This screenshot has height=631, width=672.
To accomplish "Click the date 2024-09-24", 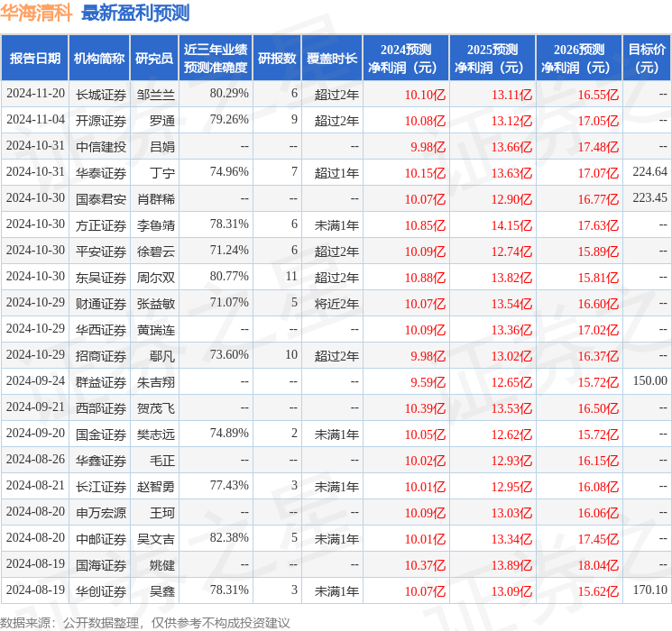I will (35, 380).
